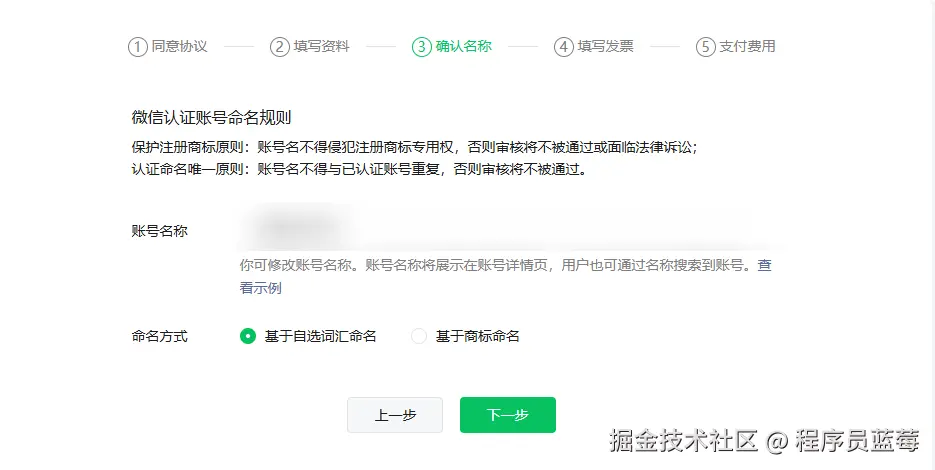
Task: Select the 确认名称 step label
Action: pyautogui.click(x=463, y=47)
